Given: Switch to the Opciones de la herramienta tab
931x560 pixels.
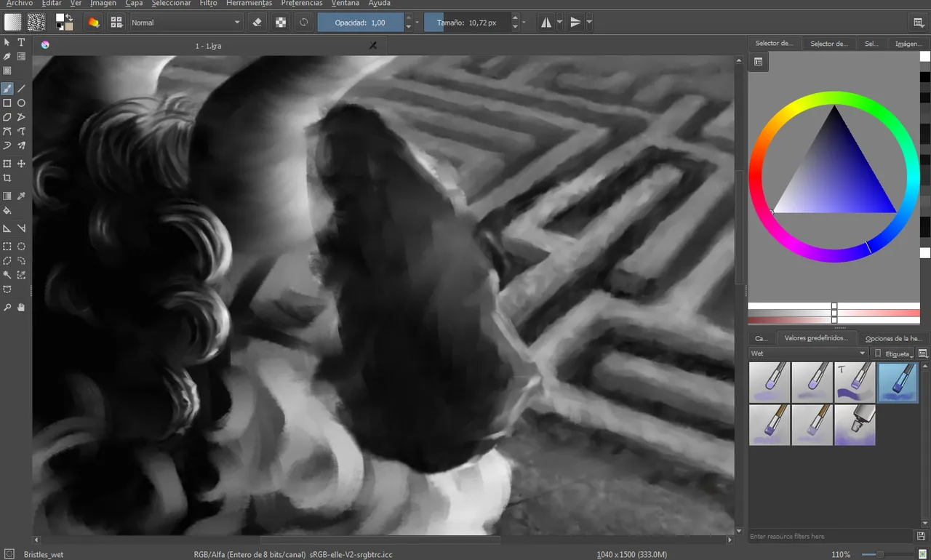Looking at the screenshot, I should pos(893,338).
